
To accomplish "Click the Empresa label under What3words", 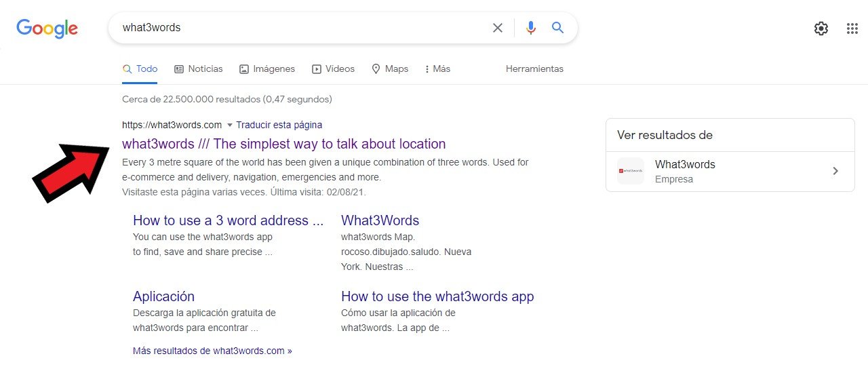I will [x=674, y=180].
